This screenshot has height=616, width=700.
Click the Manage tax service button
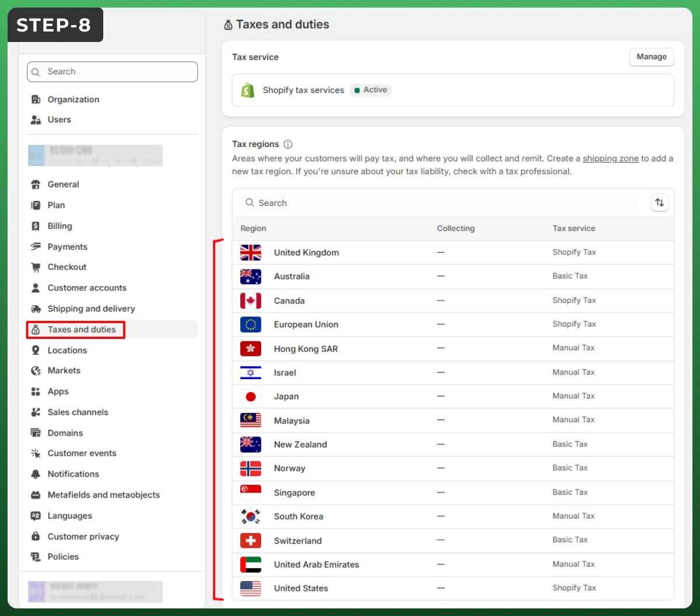(652, 57)
